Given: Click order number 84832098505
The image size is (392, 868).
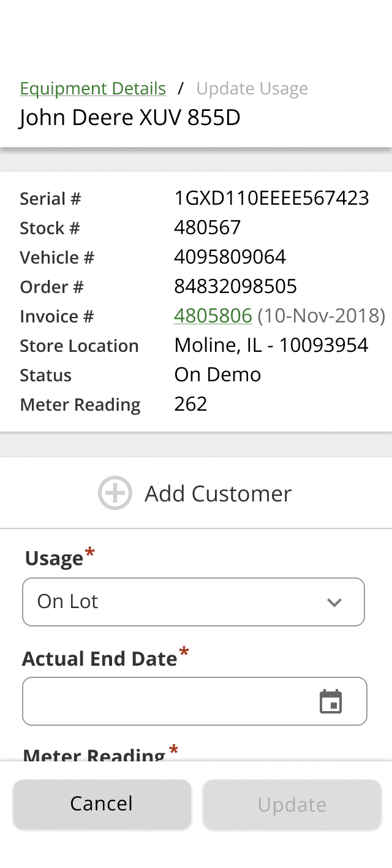Looking at the screenshot, I should (x=236, y=286).
